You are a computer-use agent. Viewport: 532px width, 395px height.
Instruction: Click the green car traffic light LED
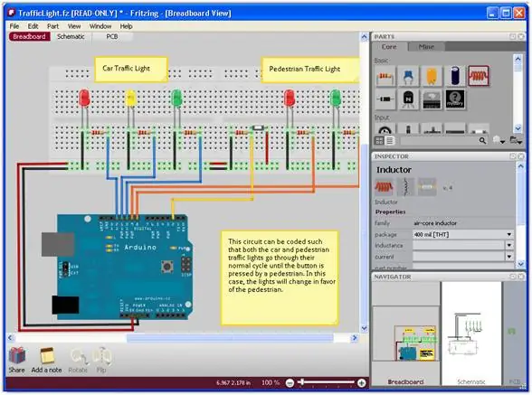[x=176, y=98]
